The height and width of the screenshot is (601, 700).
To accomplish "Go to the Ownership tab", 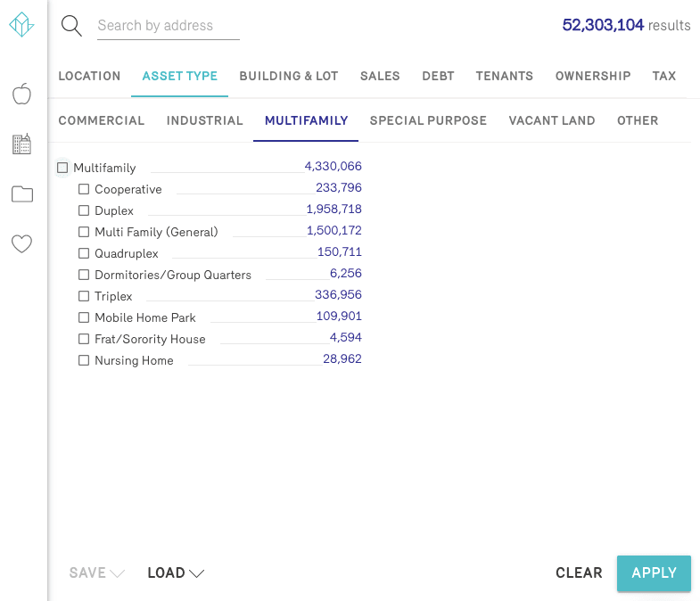I will (593, 76).
